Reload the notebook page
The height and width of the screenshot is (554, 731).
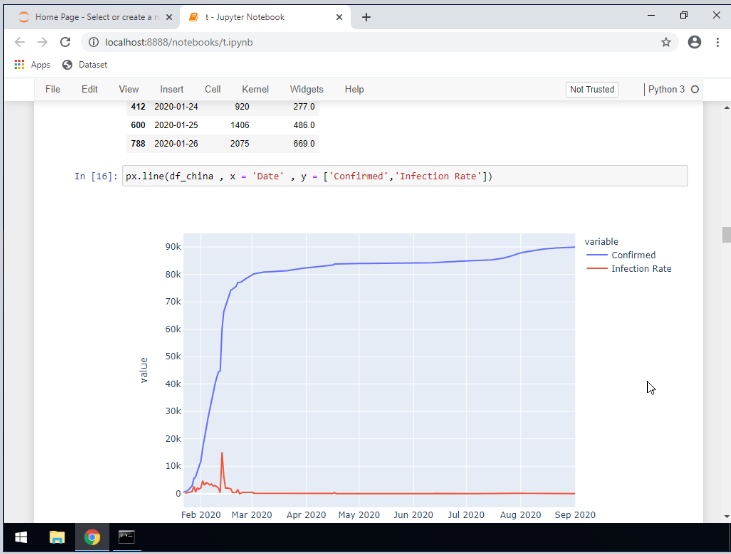pyautogui.click(x=65, y=42)
